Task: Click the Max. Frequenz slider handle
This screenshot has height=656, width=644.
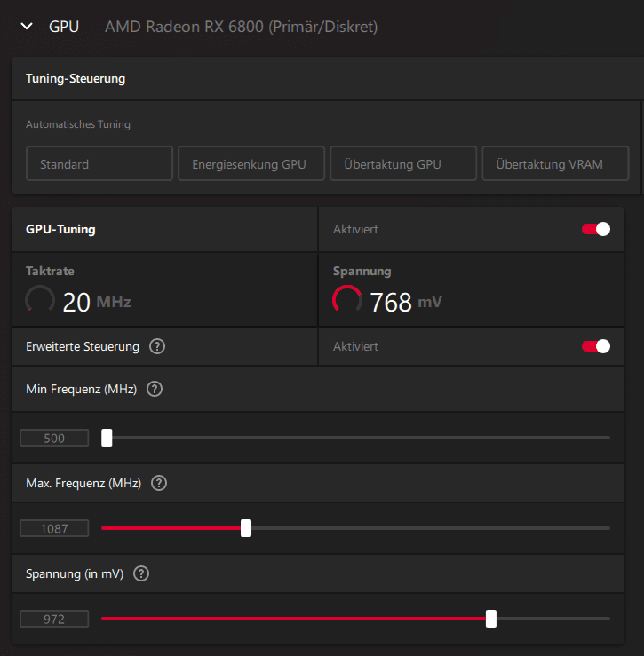Action: (x=246, y=528)
